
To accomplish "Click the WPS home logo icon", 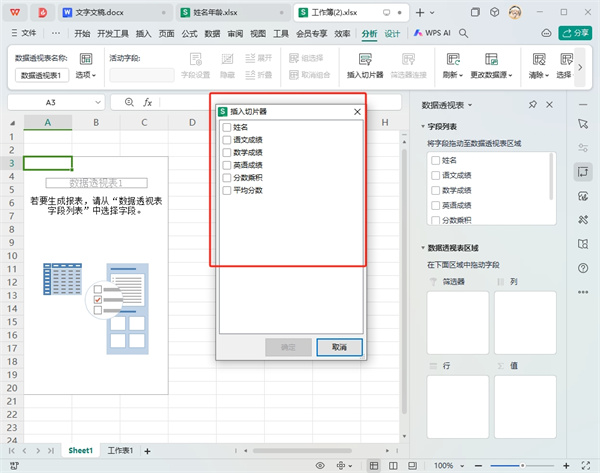I will point(15,13).
